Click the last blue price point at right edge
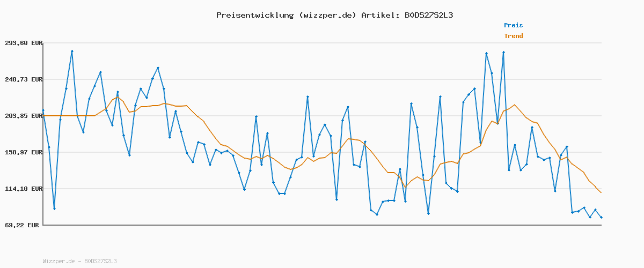Screen dimensions: 644x268 [x=601, y=217]
